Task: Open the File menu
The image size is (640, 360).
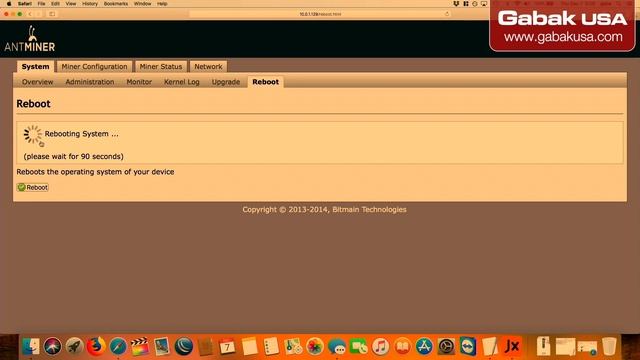Action: [x=41, y=4]
